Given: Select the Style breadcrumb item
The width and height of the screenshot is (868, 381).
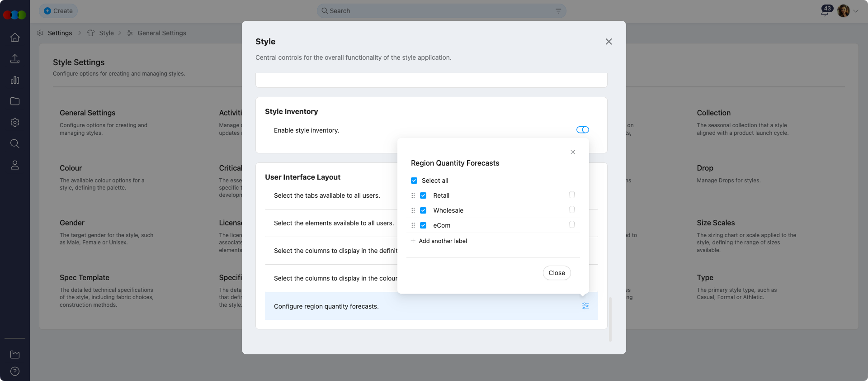Looking at the screenshot, I should pyautogui.click(x=106, y=33).
